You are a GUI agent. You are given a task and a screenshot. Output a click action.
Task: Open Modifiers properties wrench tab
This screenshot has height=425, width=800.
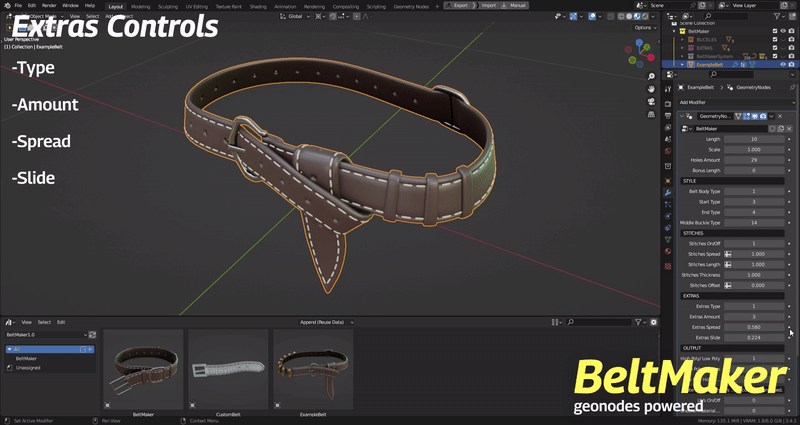pyautogui.click(x=668, y=193)
